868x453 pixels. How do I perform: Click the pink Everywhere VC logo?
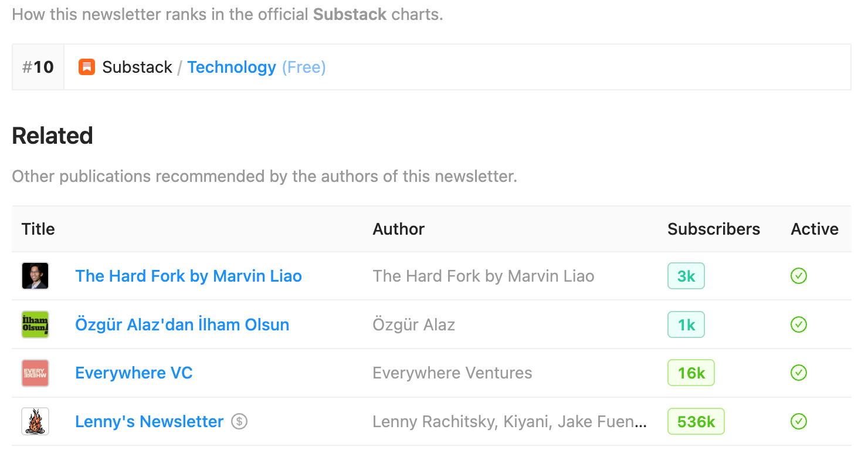coord(35,373)
